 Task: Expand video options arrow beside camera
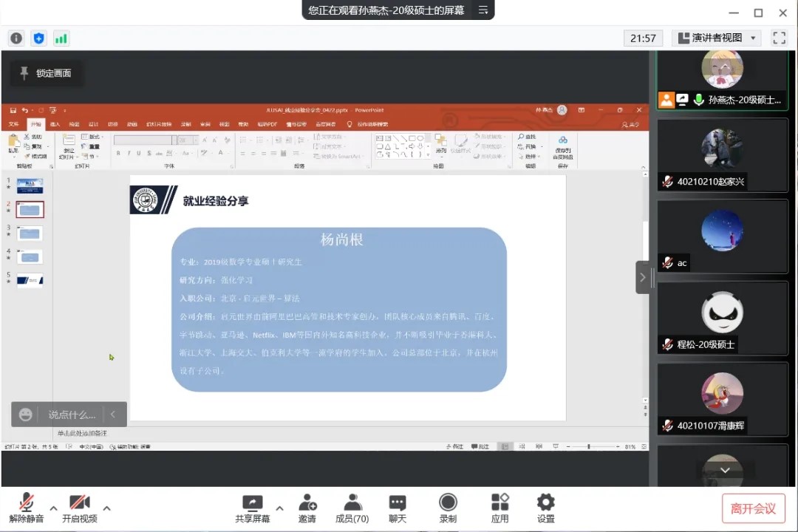point(106,508)
